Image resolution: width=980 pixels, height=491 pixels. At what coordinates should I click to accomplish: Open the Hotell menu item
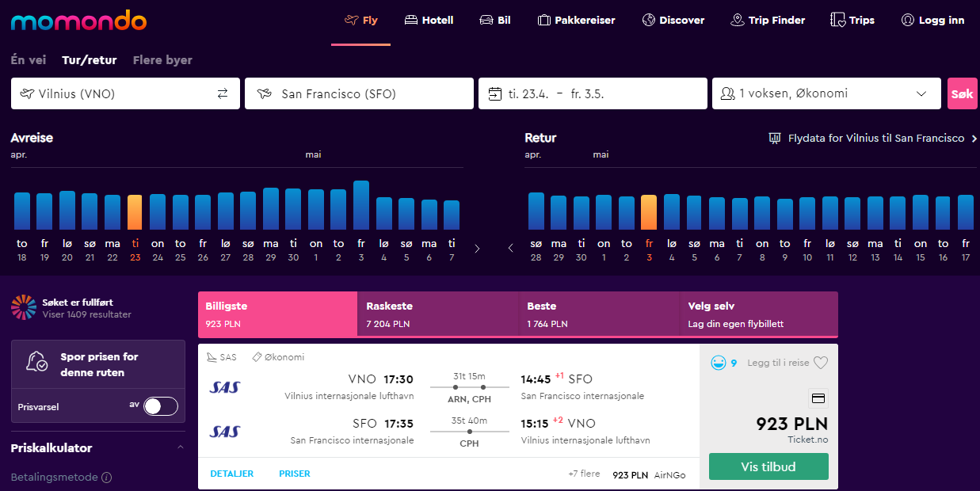(429, 21)
